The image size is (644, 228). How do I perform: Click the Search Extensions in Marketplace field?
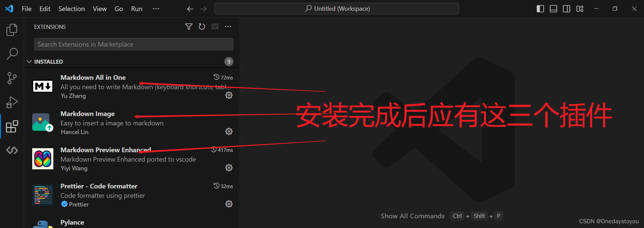point(133,44)
